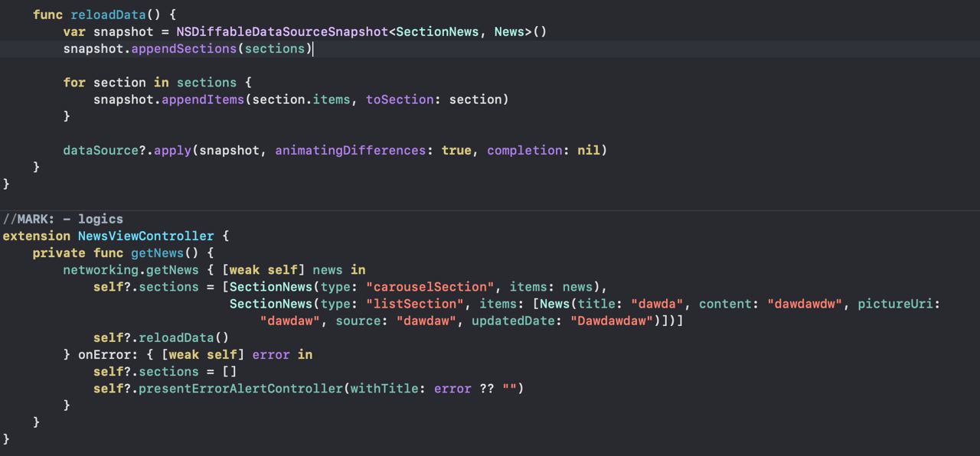This screenshot has width=980, height=456.
Task: Click the error closure parameter before in
Action: [x=271, y=354]
